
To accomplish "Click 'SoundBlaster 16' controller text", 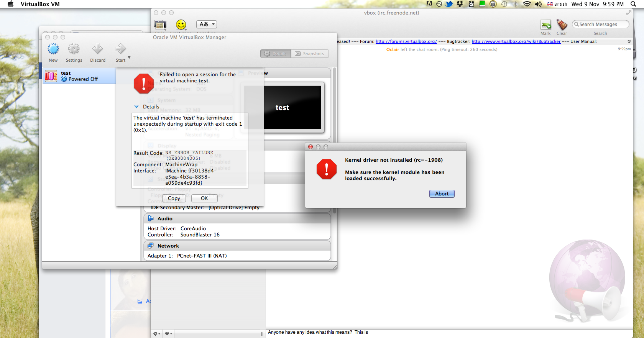I will click(200, 235).
